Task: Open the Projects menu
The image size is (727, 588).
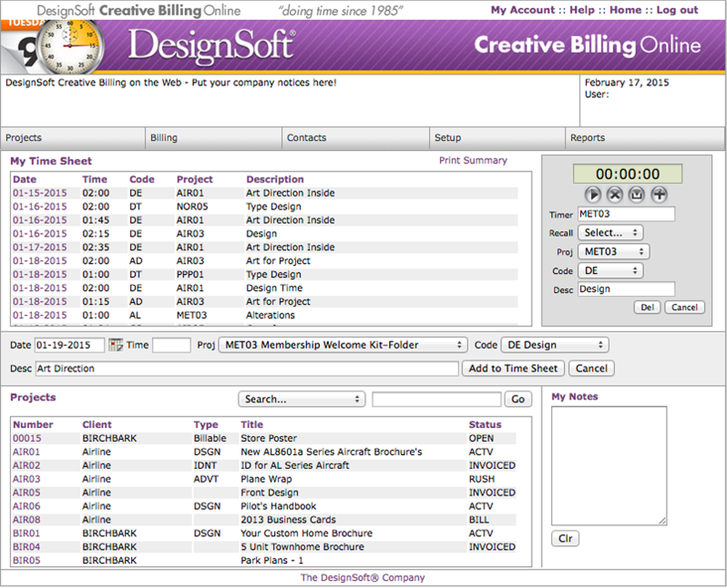Action: point(73,137)
